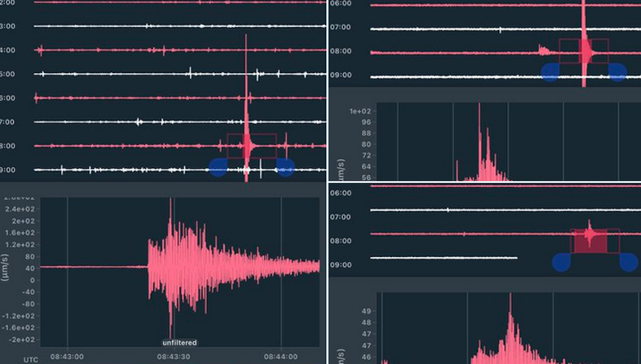
Task: Click the 07:00 row label in the bottom-right helicorder
Action: [x=341, y=217]
